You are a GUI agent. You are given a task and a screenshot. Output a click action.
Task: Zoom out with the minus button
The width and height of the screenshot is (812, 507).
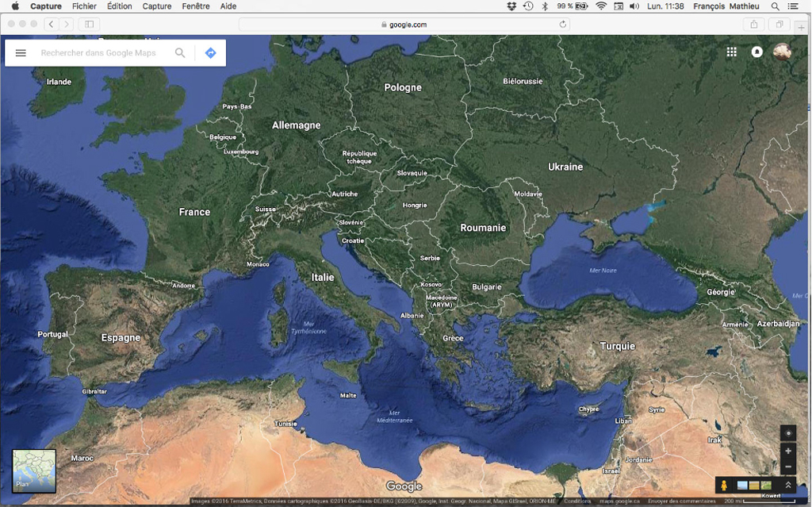pyautogui.click(x=787, y=467)
